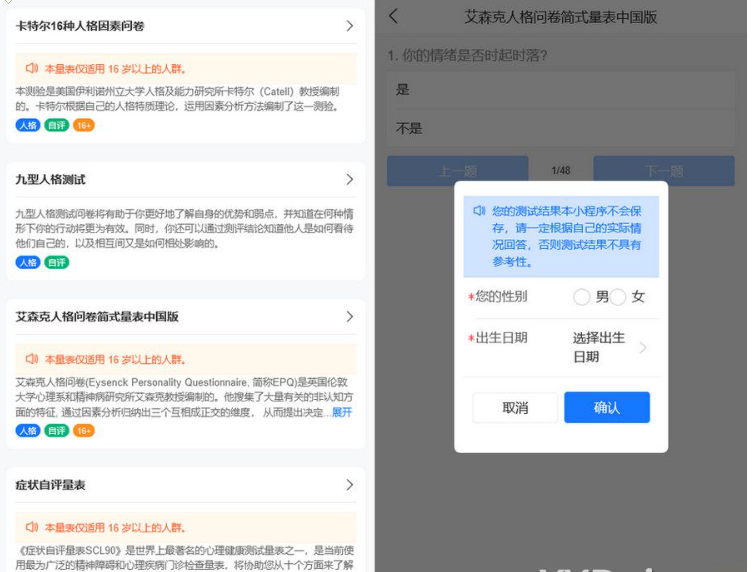The image size is (752, 572).
Task: Open 症状自评量表 card title
Action: (51, 485)
